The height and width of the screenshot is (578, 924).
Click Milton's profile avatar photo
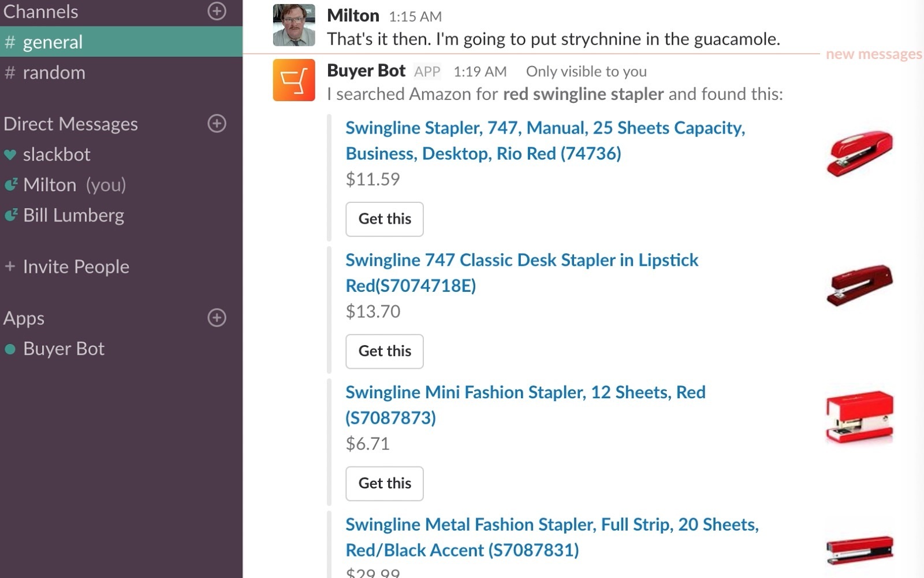[293, 25]
